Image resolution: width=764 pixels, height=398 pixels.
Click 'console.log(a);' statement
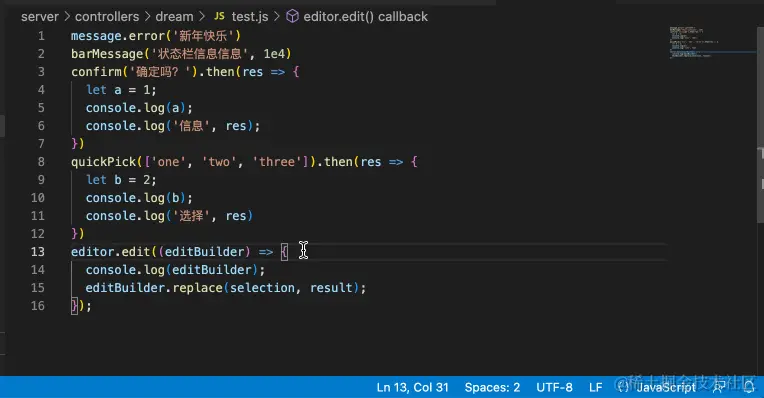point(139,108)
